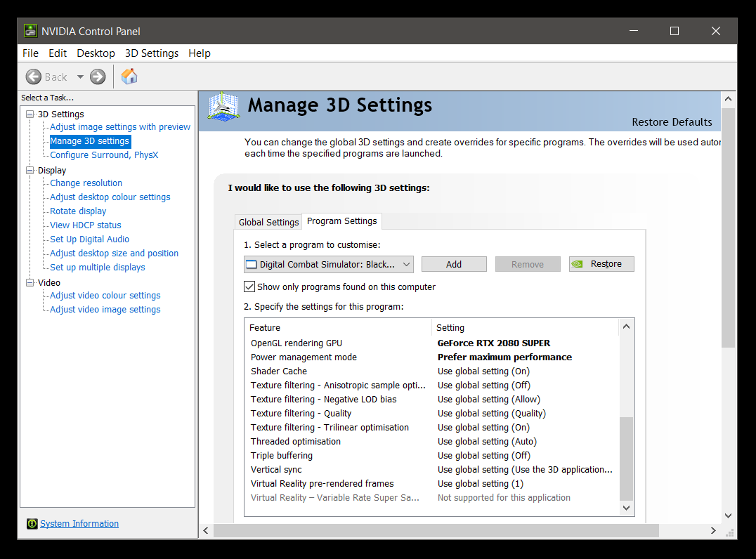Viewport: 756px width, 559px height.
Task: Click the NVIDIA logo on Restore button
Action: (577, 263)
